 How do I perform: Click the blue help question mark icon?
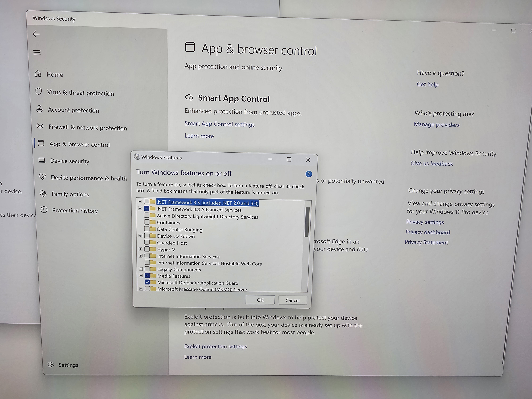point(309,174)
